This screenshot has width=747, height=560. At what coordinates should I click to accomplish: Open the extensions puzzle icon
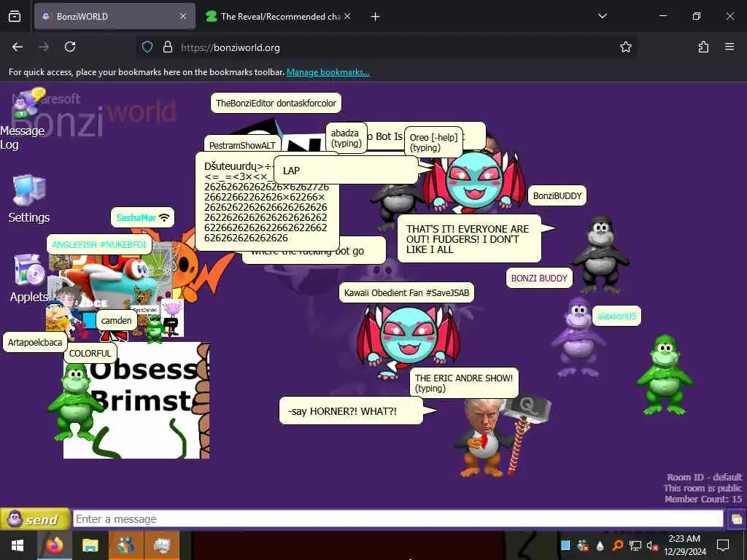click(703, 47)
